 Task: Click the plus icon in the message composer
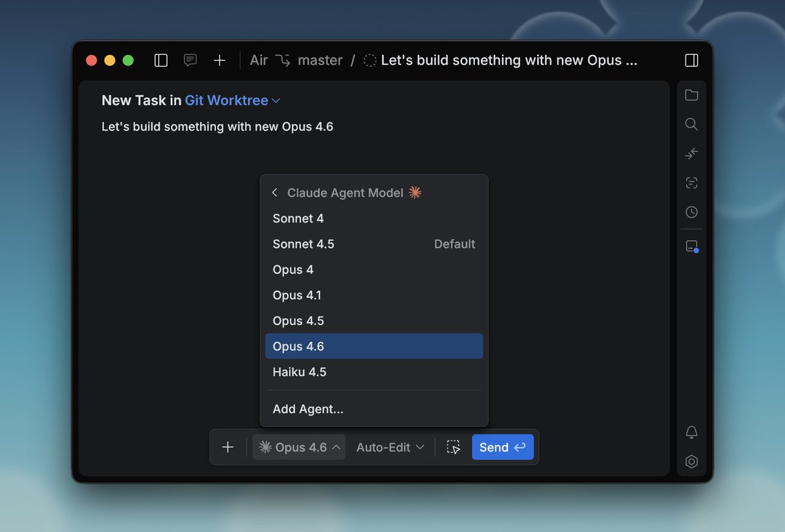coord(228,447)
